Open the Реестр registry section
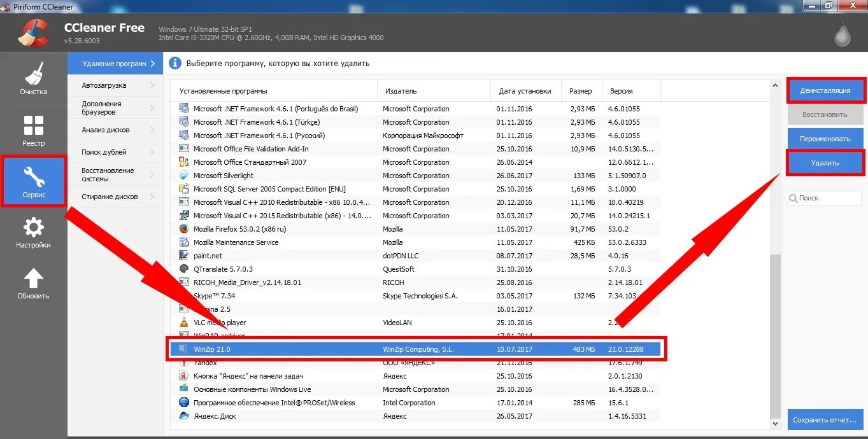 click(33, 130)
